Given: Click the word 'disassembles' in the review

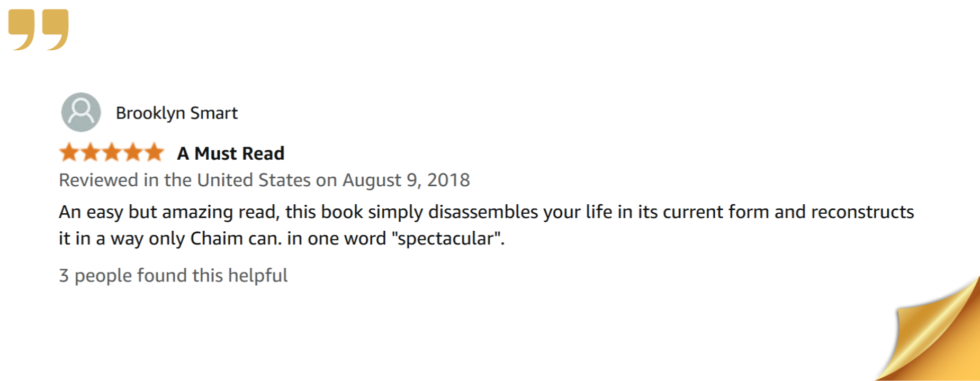Looking at the screenshot, I should click(x=483, y=212).
